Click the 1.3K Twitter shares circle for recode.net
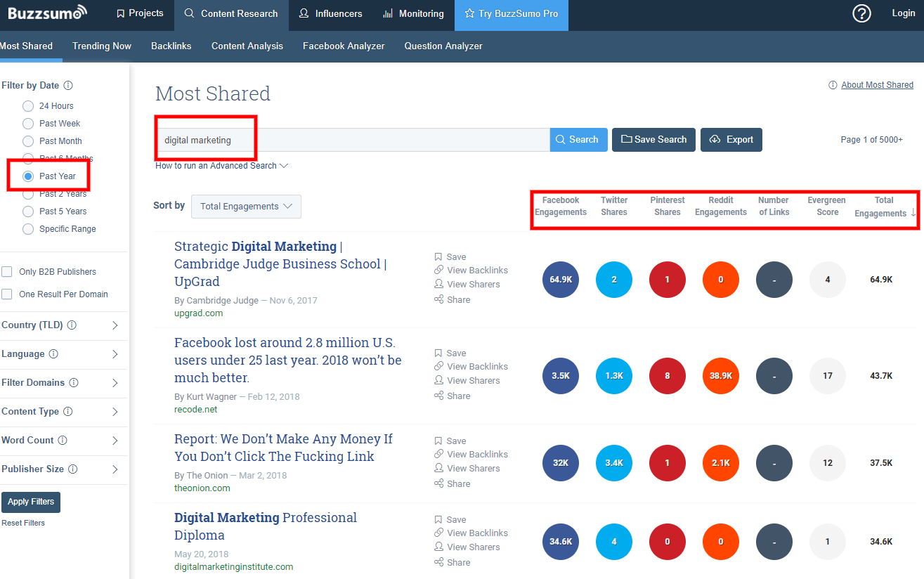 point(614,376)
